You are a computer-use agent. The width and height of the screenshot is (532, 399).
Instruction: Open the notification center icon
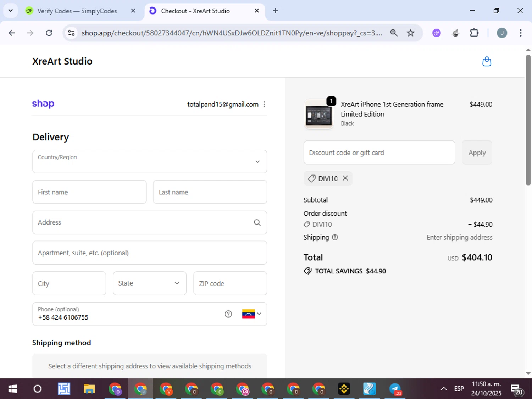click(517, 389)
